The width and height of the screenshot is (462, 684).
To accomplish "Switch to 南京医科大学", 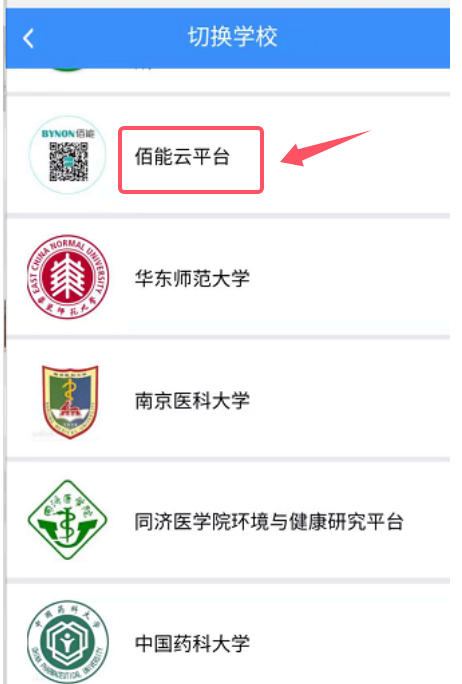I will click(192, 400).
